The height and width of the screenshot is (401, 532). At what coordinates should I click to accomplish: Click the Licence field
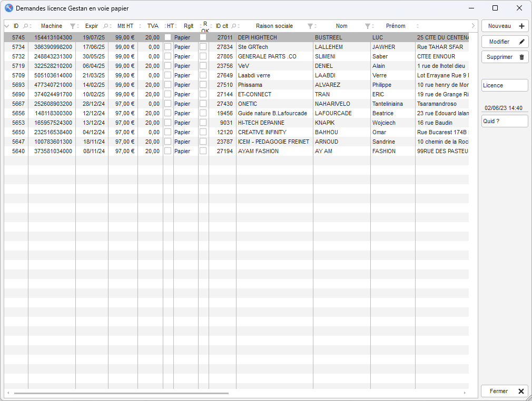pyautogui.click(x=505, y=85)
